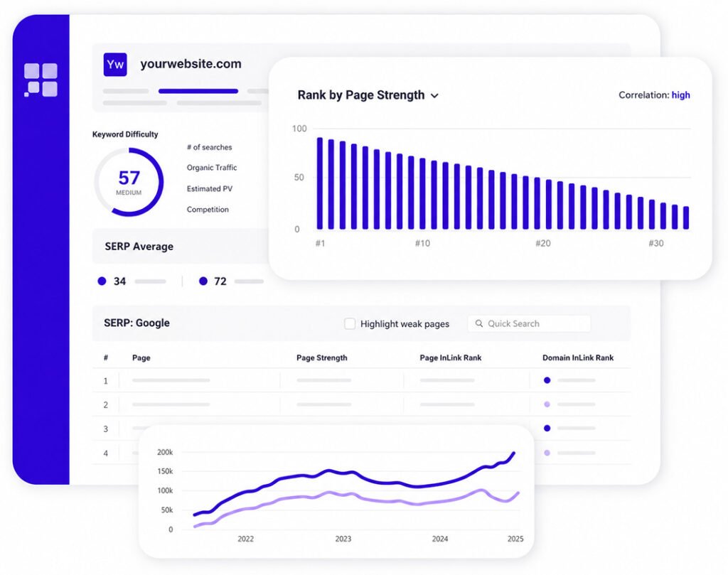Click the magnifier icon in Quick Search

tap(478, 323)
